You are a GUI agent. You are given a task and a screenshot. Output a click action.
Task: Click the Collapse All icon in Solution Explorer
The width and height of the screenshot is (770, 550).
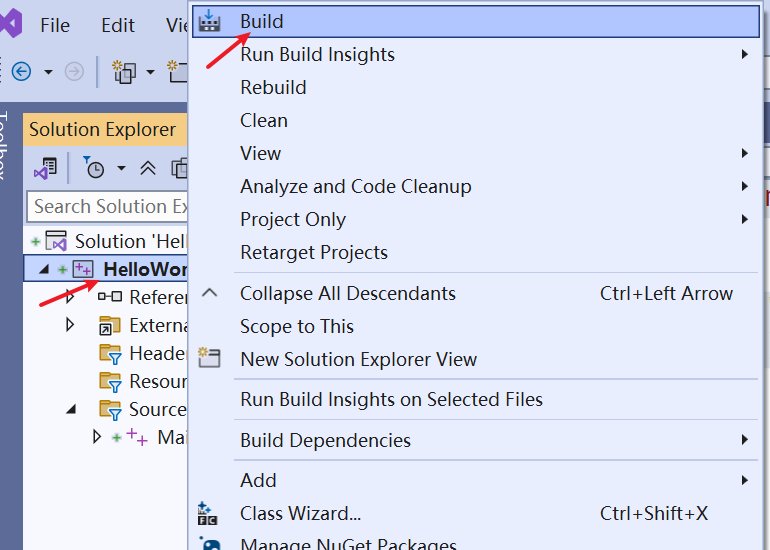[148, 168]
